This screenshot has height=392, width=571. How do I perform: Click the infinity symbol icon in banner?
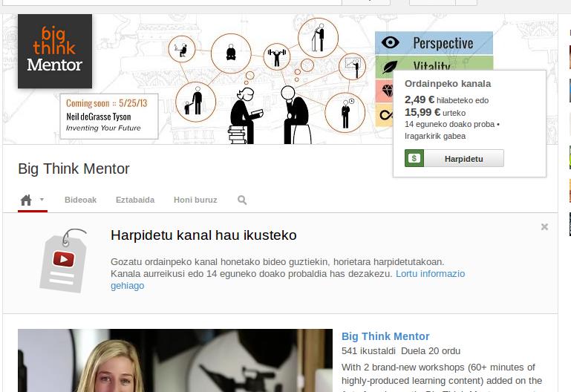pos(385,115)
